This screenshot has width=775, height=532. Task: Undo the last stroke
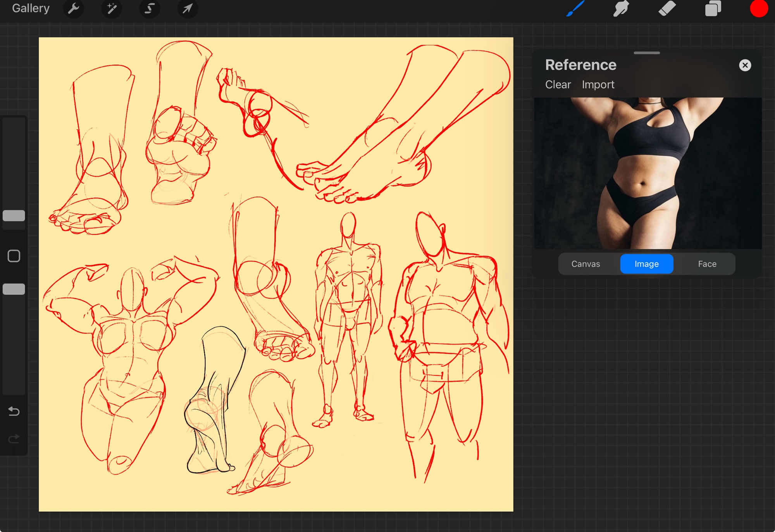click(14, 411)
